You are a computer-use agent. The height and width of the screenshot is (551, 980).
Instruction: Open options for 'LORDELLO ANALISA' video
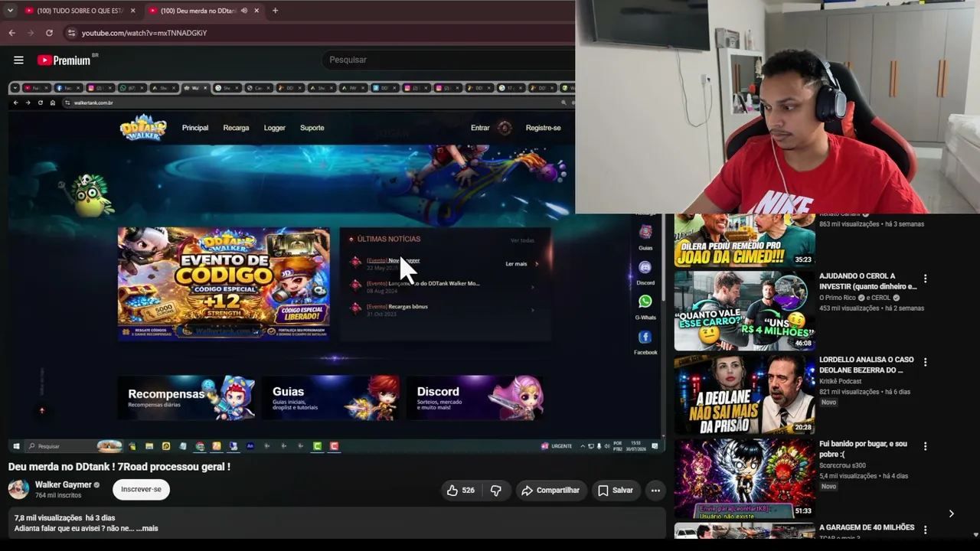925,362
